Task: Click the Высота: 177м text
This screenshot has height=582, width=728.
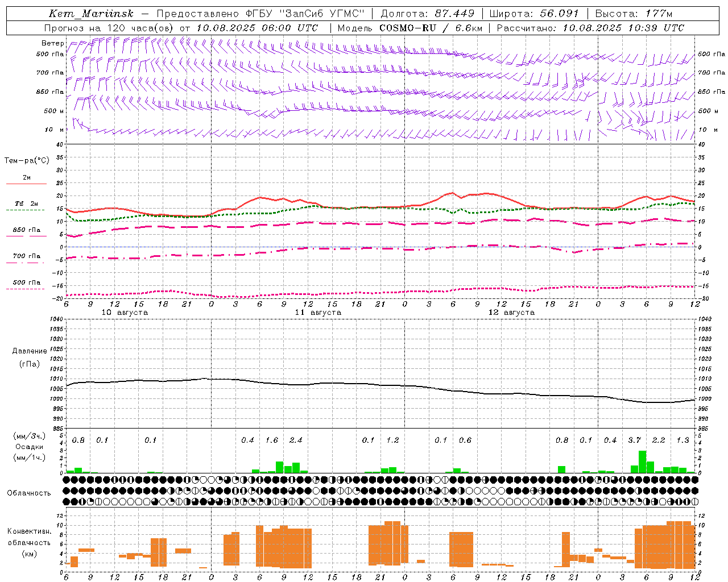Action: (634, 14)
